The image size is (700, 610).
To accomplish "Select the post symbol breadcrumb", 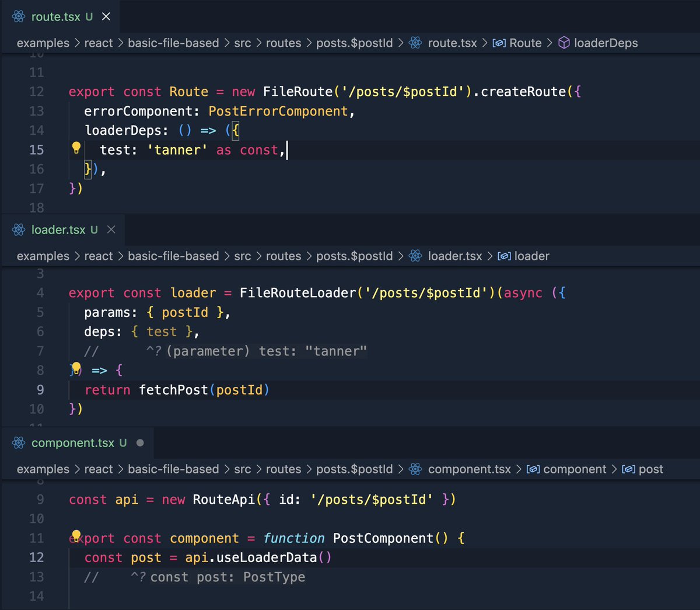I will pyautogui.click(x=650, y=469).
